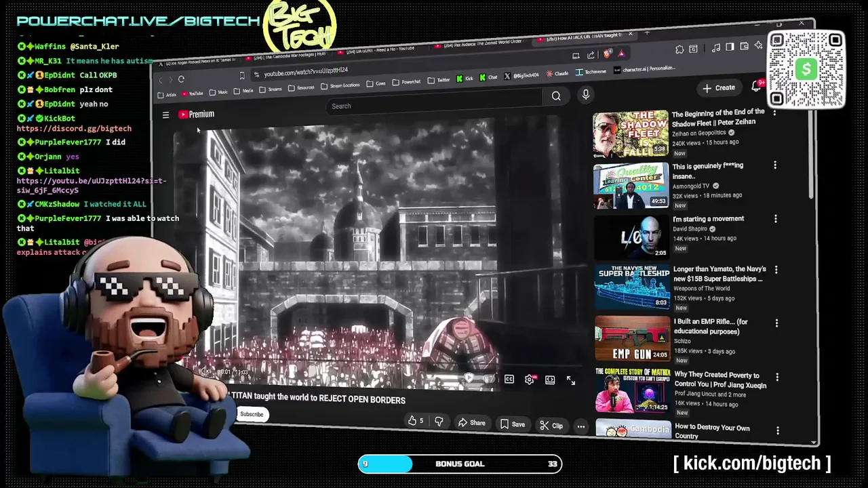Click the share icon in address bar

click(x=591, y=55)
